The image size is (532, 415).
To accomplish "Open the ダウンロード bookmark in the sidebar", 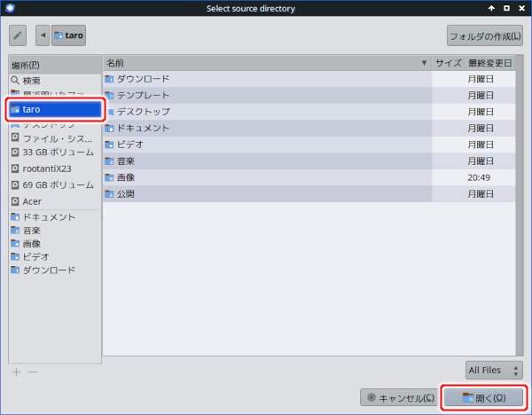I will point(55,270).
